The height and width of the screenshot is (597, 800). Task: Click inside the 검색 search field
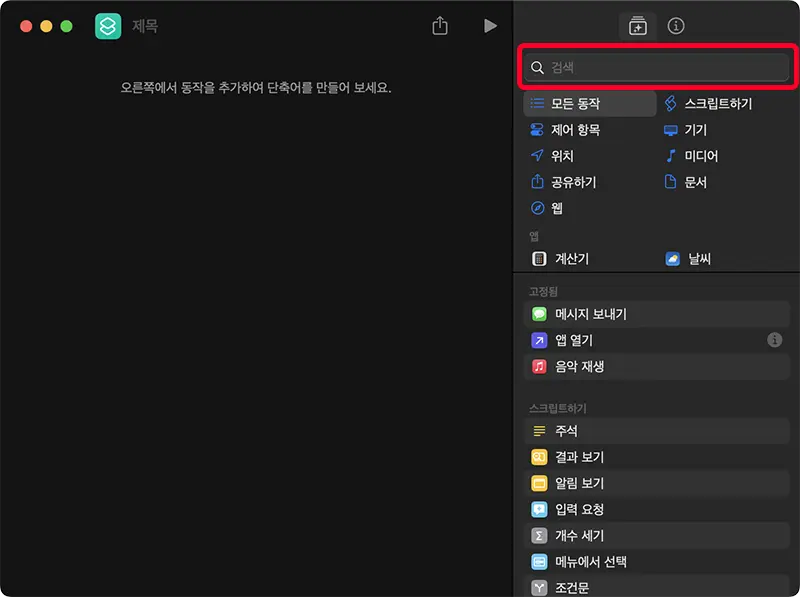coord(657,67)
